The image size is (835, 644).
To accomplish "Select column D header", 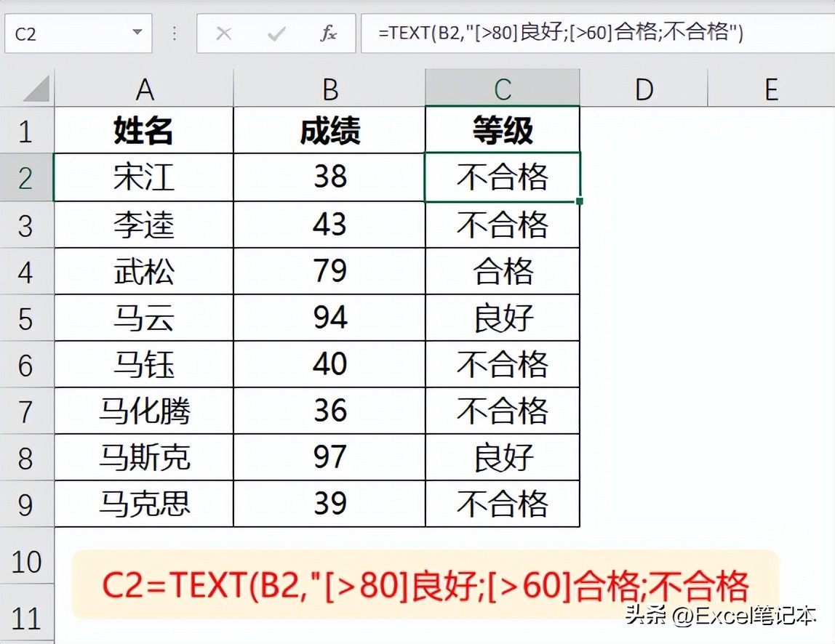I will coord(643,89).
